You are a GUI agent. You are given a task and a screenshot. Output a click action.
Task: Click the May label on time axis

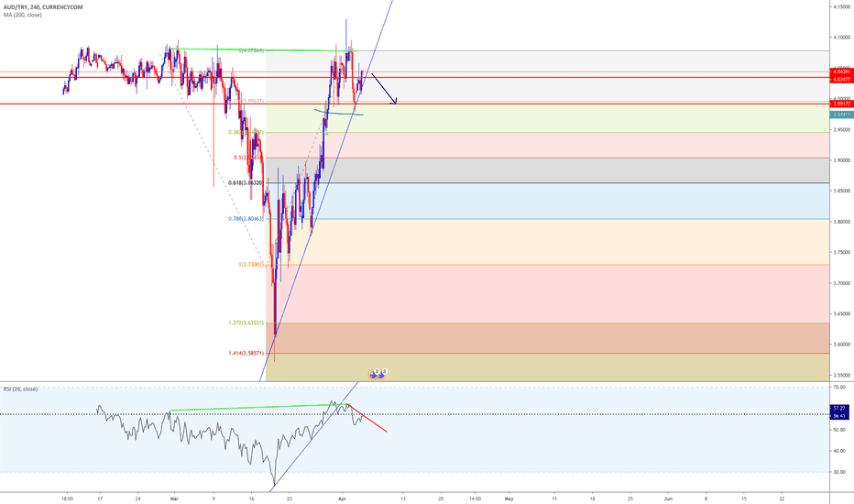(x=509, y=499)
